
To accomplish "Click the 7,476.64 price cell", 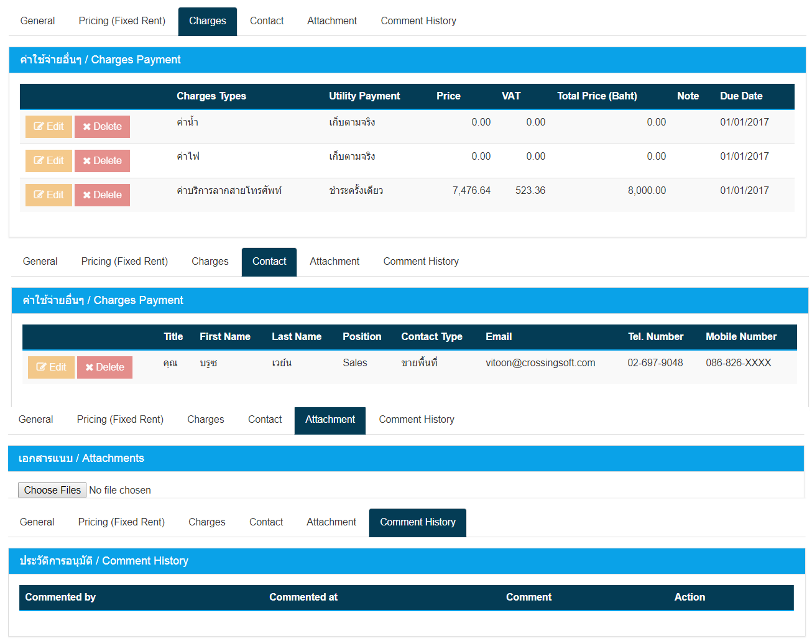I will point(471,190).
